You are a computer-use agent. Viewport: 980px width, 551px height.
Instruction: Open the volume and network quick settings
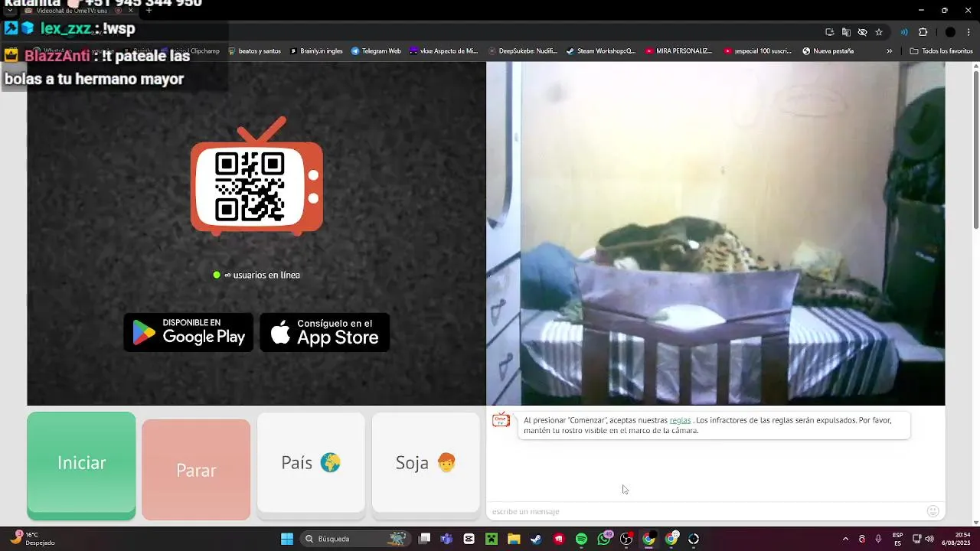coord(923,539)
